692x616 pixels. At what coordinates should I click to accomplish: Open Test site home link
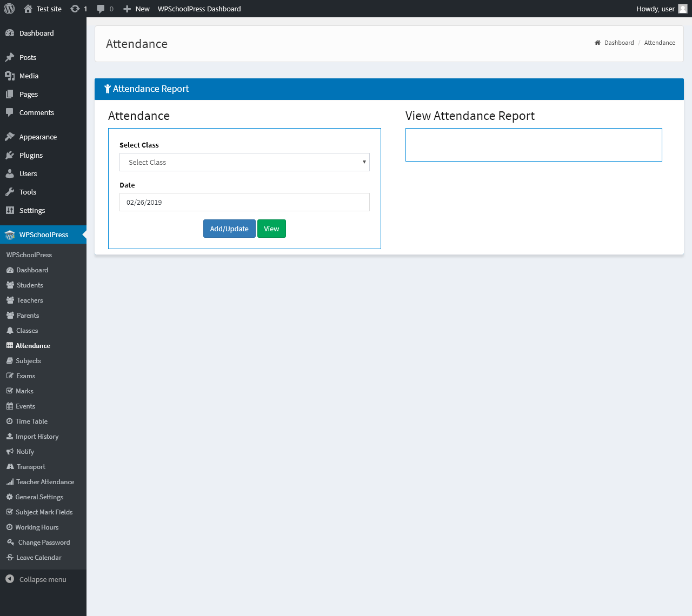pyautogui.click(x=43, y=9)
